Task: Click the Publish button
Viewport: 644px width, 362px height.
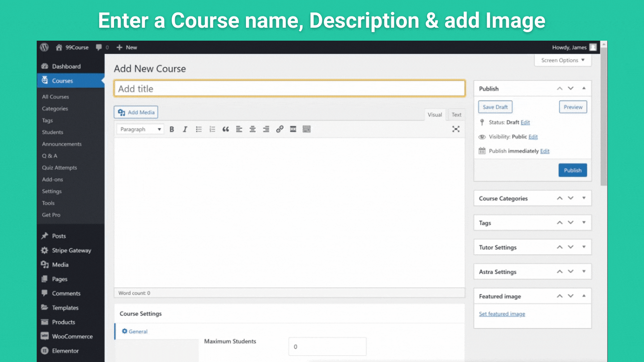Action: click(x=572, y=170)
